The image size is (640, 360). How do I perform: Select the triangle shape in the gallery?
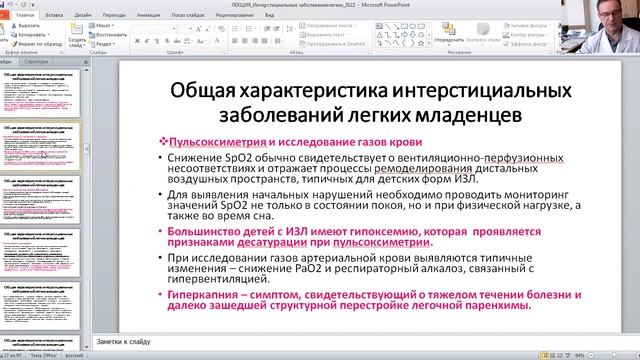click(x=379, y=35)
